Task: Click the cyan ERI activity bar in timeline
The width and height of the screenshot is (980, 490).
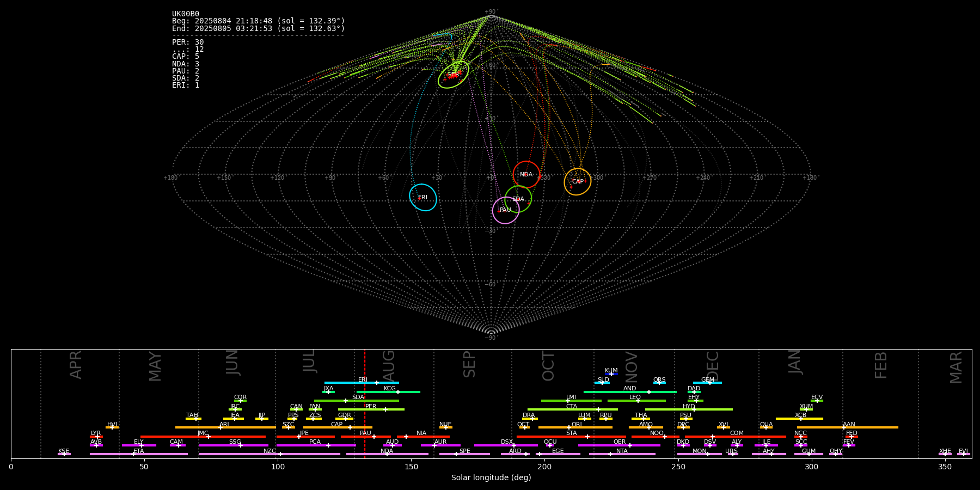Action: coord(362,383)
